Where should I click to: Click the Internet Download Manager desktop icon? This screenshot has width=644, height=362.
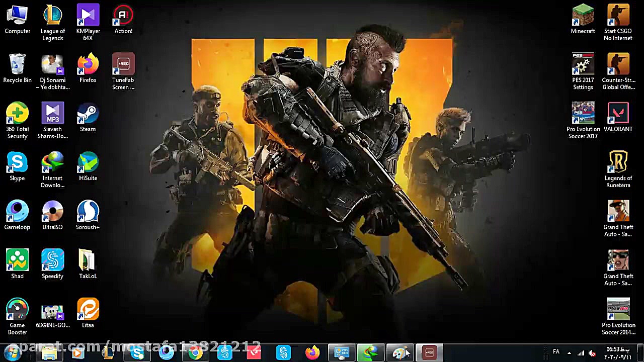(x=52, y=170)
